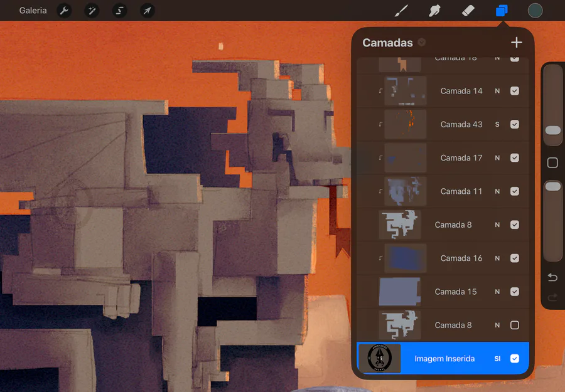Image resolution: width=565 pixels, height=392 pixels.
Task: Open blend mode N of Camada 16
Action: 497,258
